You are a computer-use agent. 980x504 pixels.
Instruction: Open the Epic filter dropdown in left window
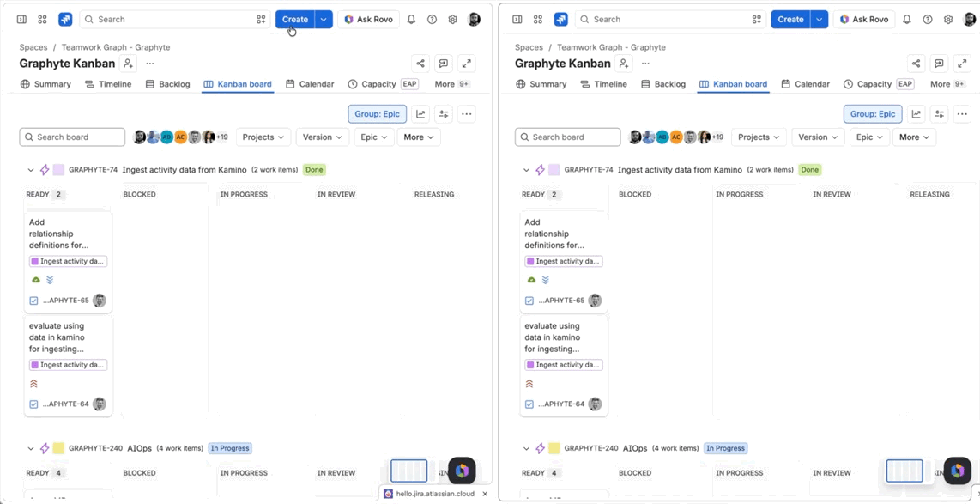tap(374, 137)
